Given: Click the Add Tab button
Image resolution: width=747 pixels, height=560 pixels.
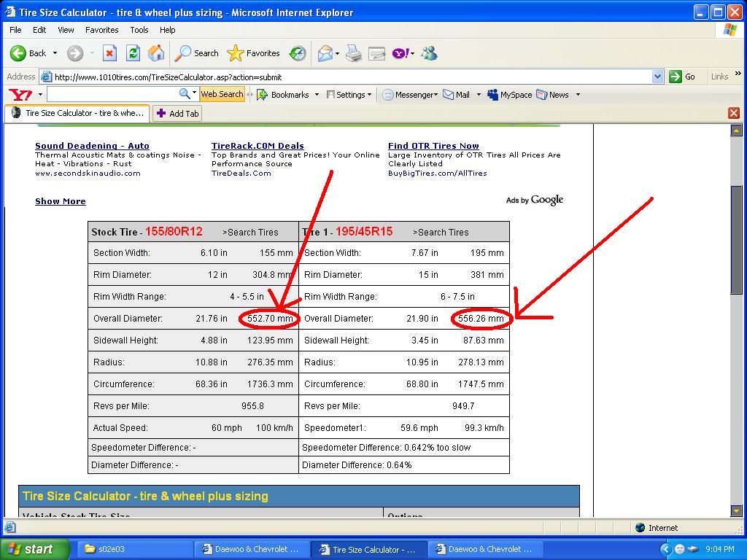Looking at the screenshot, I should [x=177, y=114].
